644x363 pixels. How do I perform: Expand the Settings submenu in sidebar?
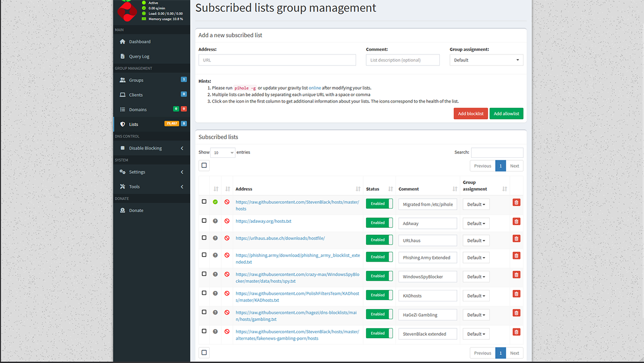pos(150,172)
